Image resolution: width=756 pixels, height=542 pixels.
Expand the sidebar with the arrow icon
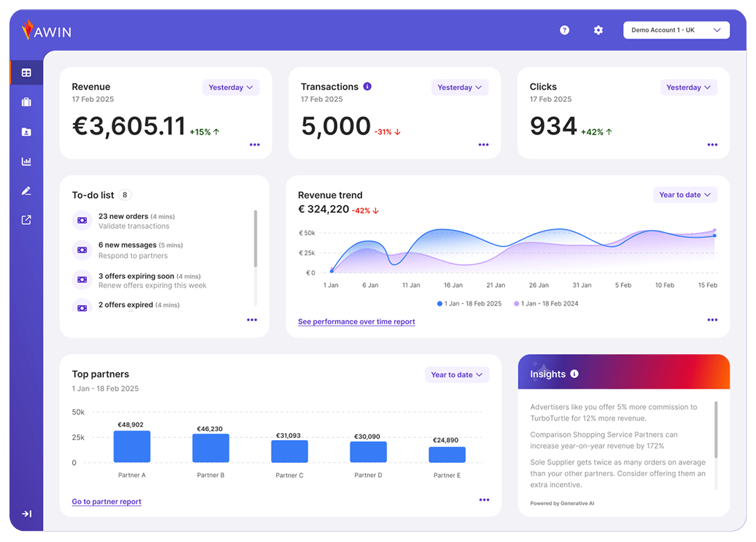(x=26, y=514)
